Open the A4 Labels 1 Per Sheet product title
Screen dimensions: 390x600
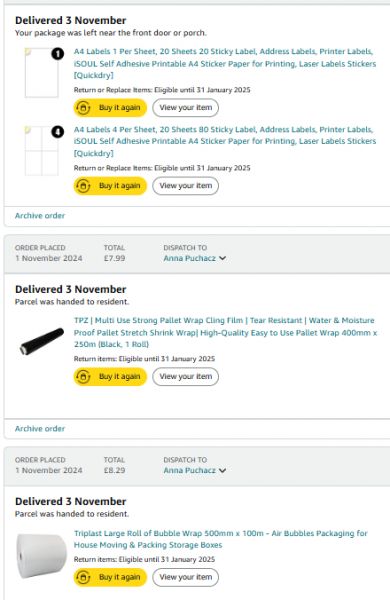tap(225, 64)
